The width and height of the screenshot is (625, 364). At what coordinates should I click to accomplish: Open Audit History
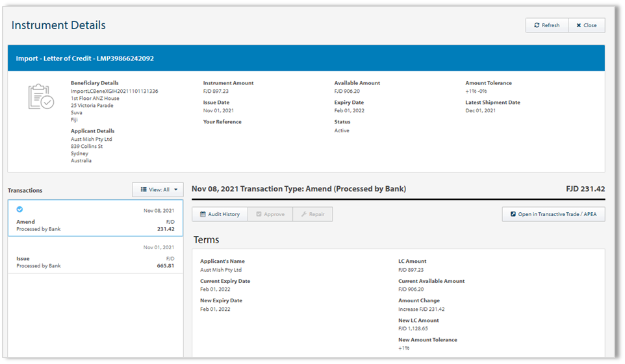pyautogui.click(x=220, y=214)
